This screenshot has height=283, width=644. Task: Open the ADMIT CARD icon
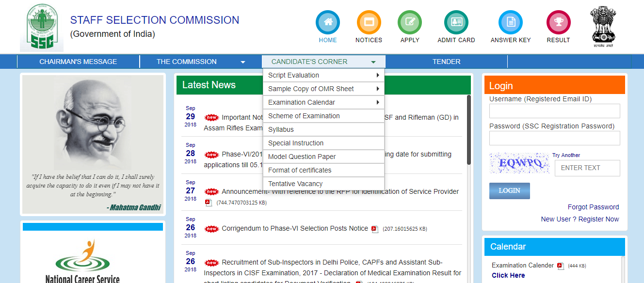456,22
